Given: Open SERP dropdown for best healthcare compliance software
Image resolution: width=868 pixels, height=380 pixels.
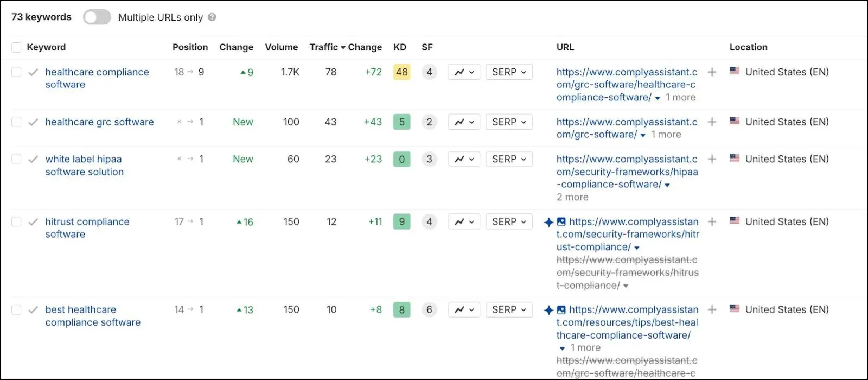Looking at the screenshot, I should tap(509, 310).
